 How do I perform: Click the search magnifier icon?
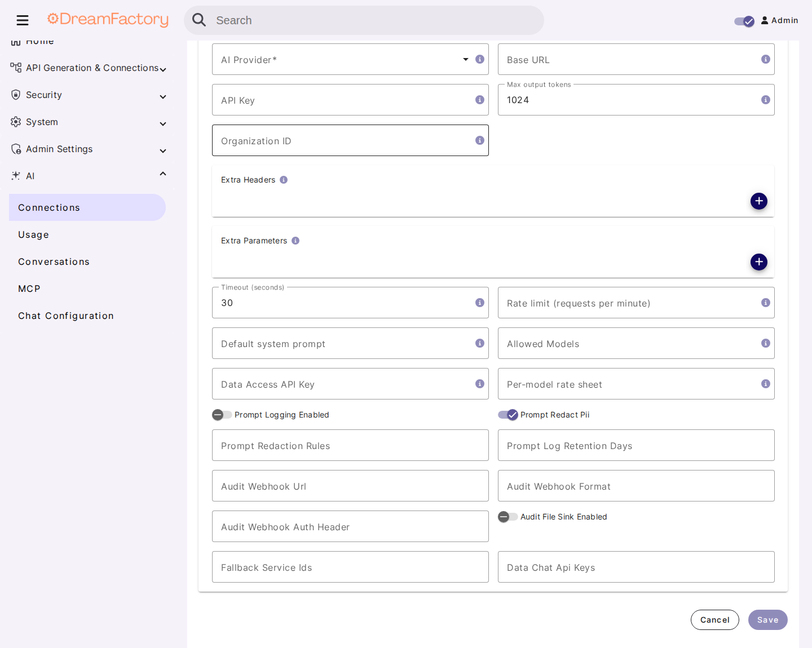pos(199,20)
